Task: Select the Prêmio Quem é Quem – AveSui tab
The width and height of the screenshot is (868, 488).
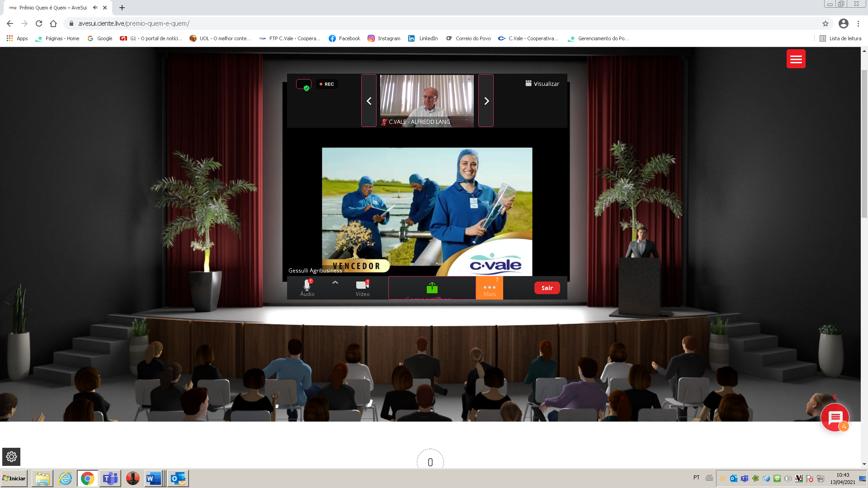Action: (58, 8)
